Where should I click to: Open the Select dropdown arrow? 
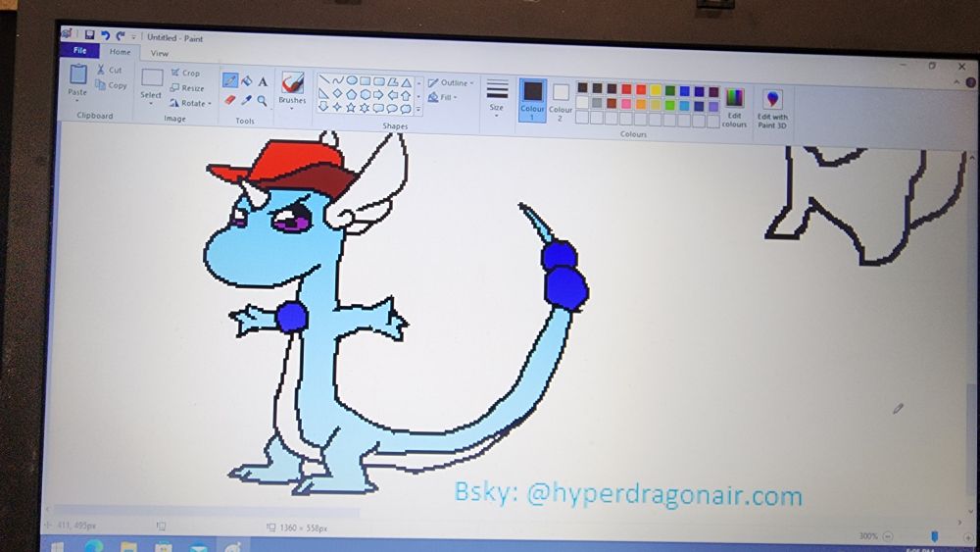[x=151, y=104]
